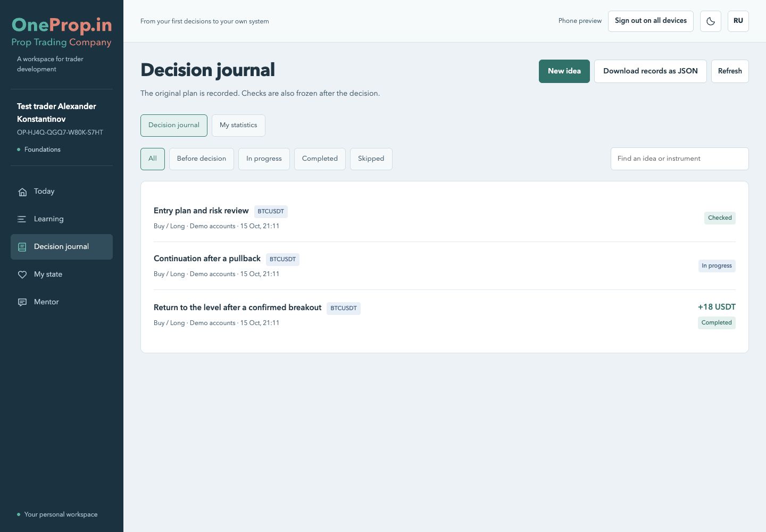Click BTCUSDT tag on Continuation row
Image resolution: width=766 pixels, height=532 pixels.
pos(282,260)
